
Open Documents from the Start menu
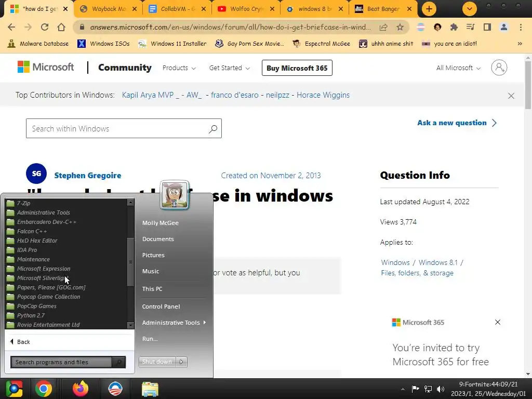158,239
